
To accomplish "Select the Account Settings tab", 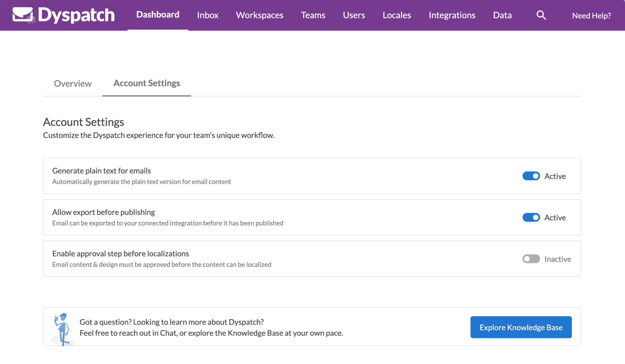I will [x=146, y=83].
